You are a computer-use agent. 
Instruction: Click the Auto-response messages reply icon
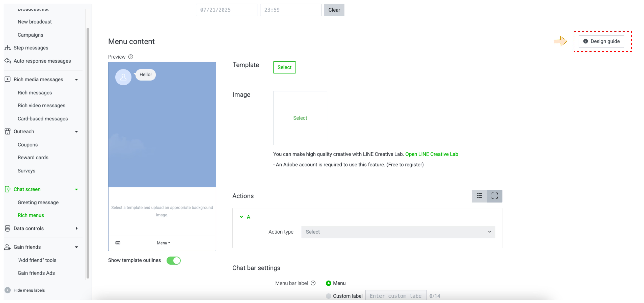coord(8,61)
